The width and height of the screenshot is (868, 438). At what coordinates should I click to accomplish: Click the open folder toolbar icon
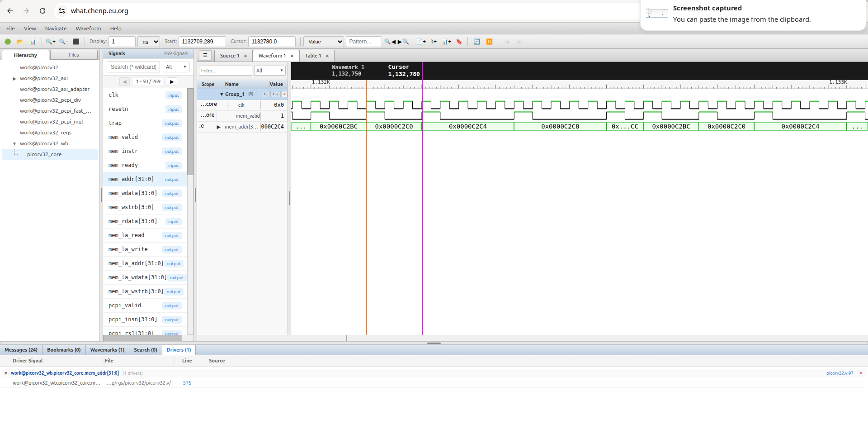[x=20, y=42]
